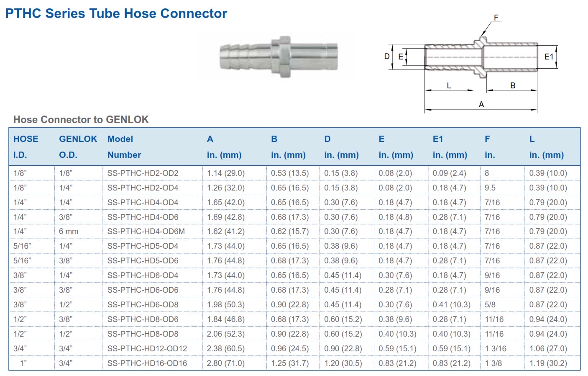The height and width of the screenshot is (376, 588).
Task: Click the E1 in. (mm) column header
Action: point(450,147)
